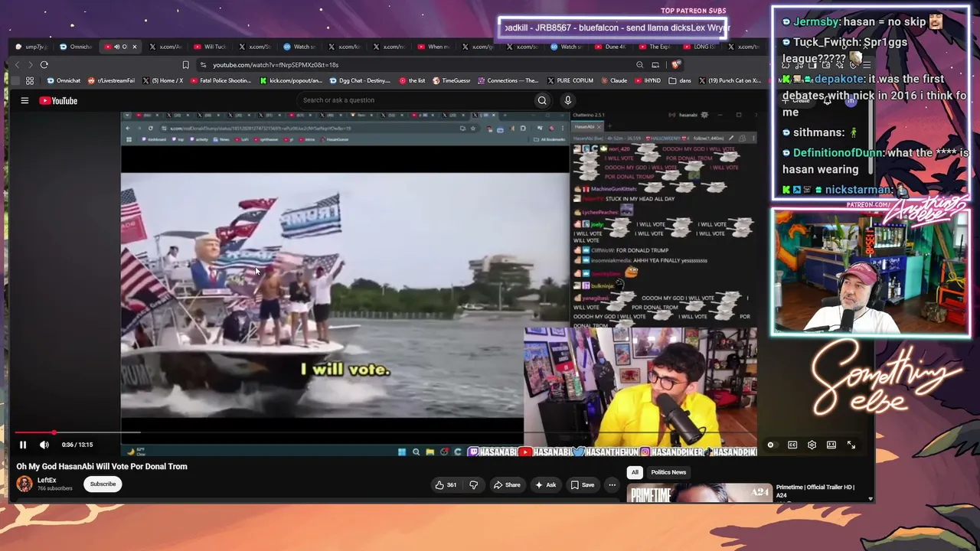
Task: Click the depakote chat message
Action: (x=875, y=95)
